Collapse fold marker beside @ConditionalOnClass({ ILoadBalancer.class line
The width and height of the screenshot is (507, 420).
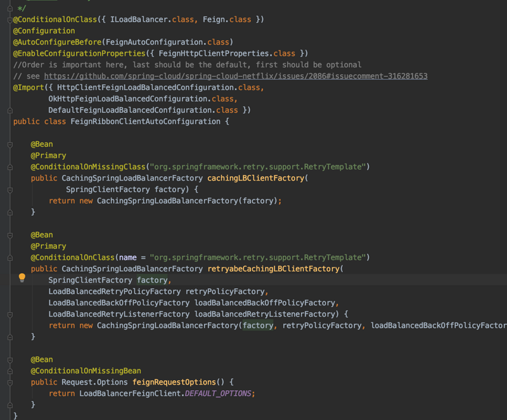click(x=10, y=20)
